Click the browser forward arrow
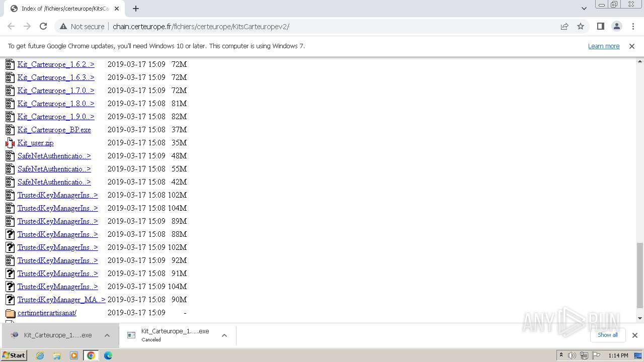 (27, 26)
